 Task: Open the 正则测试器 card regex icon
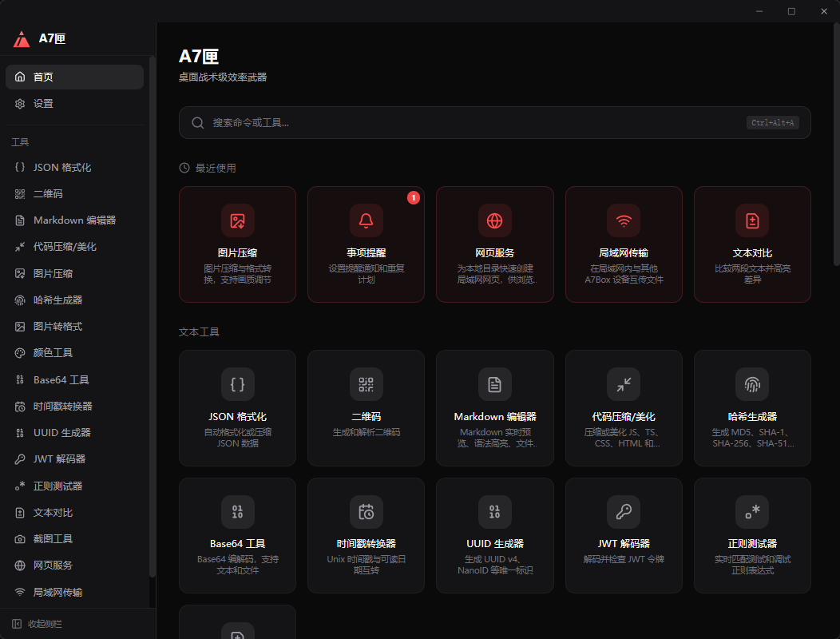[x=752, y=512]
